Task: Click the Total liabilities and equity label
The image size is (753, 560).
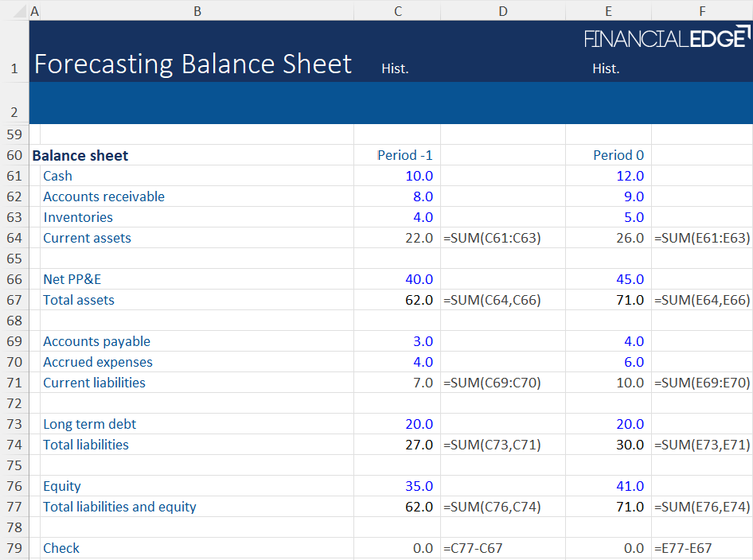Action: [x=119, y=507]
